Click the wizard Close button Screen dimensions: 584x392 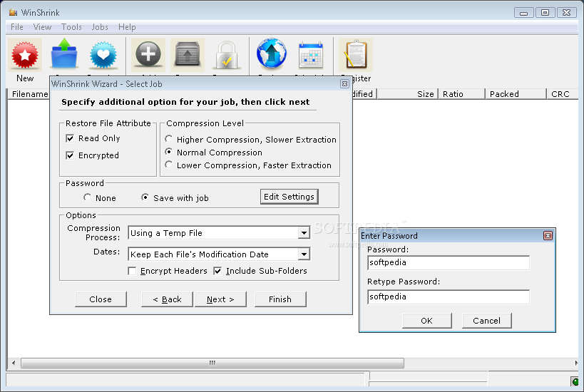pos(101,299)
